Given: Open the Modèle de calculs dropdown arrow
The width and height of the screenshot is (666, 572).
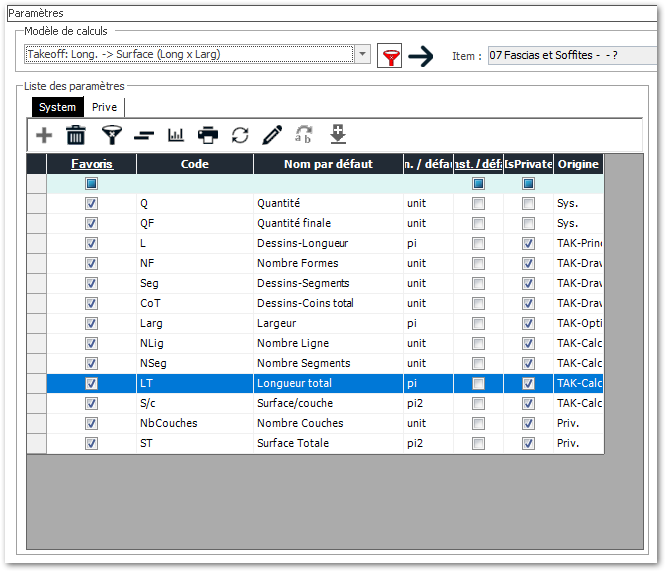Looking at the screenshot, I should [362, 55].
